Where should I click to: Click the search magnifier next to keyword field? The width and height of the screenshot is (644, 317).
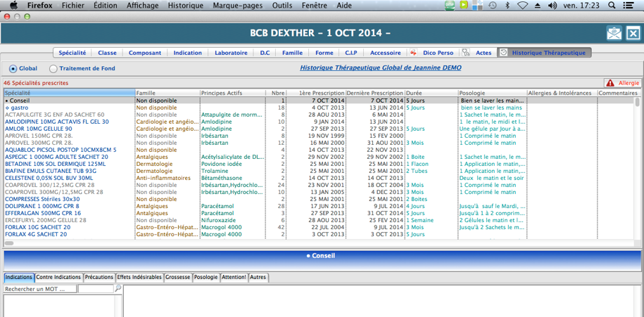point(118,289)
